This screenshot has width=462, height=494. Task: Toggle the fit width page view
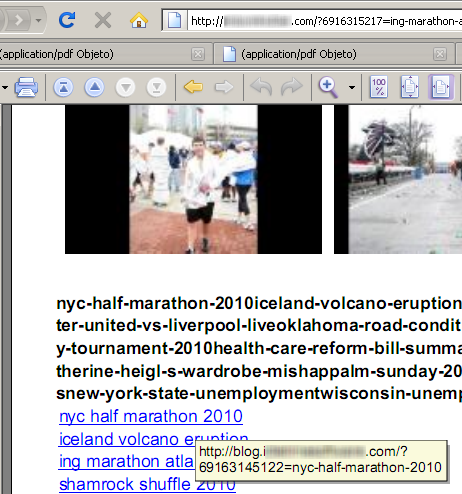click(441, 87)
